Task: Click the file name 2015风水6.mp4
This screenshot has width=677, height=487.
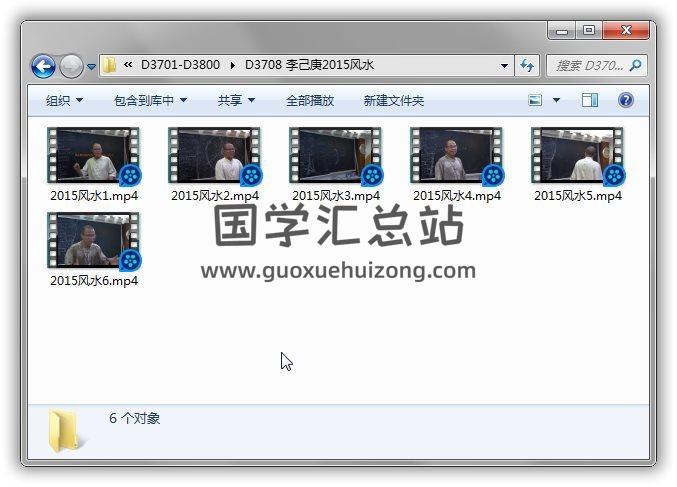Action: [x=94, y=281]
